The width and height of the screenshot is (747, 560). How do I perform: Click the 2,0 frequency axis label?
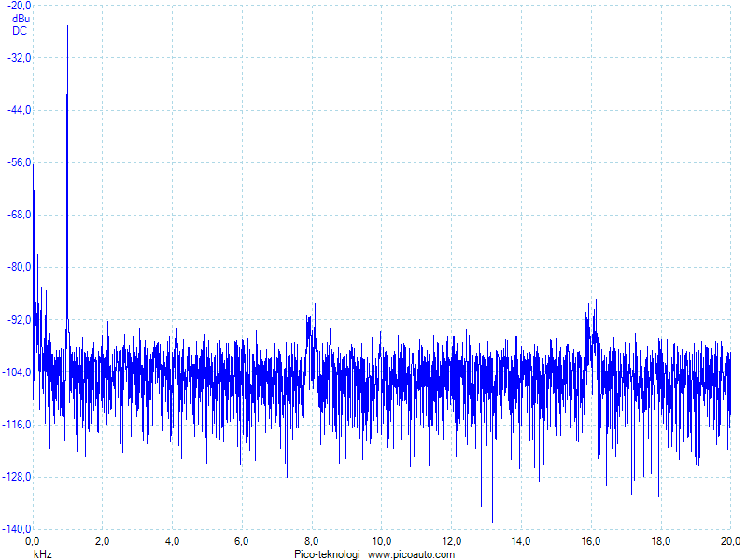(x=102, y=541)
